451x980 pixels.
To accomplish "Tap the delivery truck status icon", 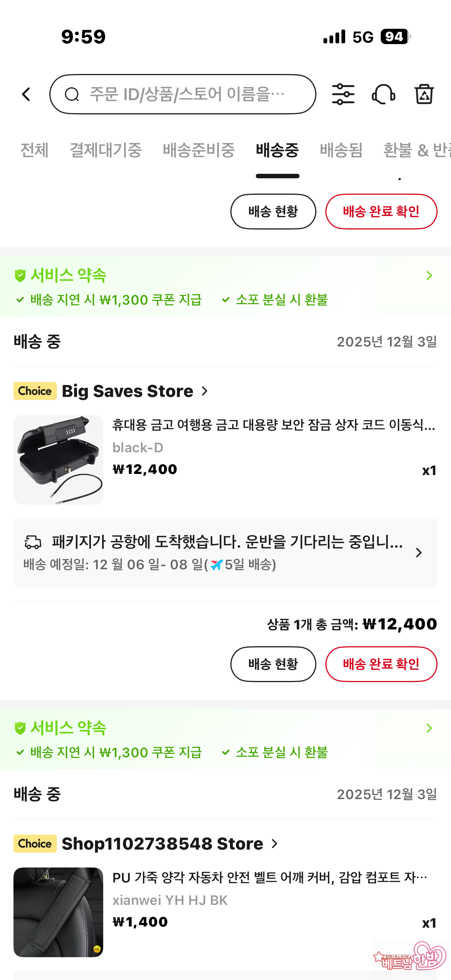I will tap(33, 542).
